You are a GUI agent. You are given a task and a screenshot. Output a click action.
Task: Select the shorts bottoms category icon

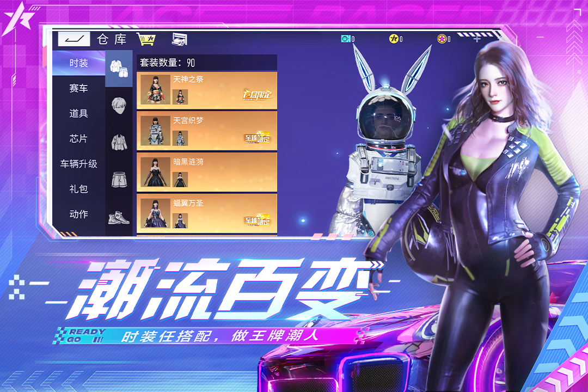119,179
